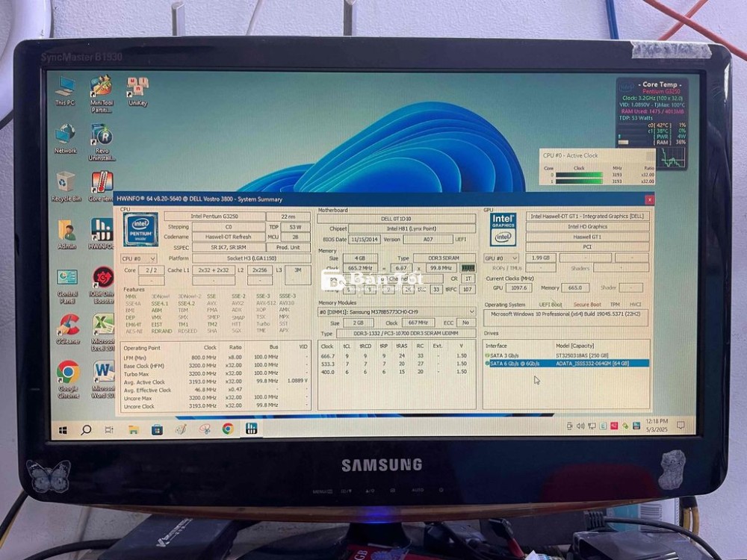Click the Core 0 clock bar in Active Clock
The image size is (747, 560).
(x=580, y=175)
